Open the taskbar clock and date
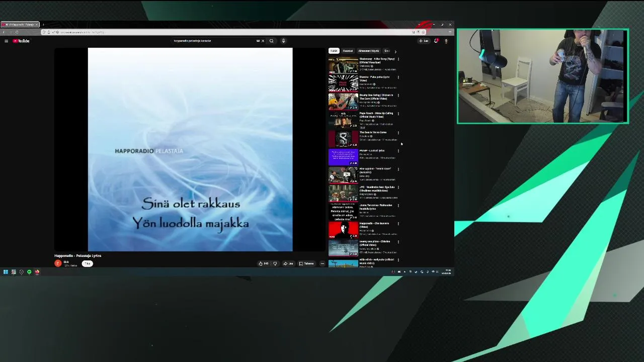644x362 pixels. tap(446, 272)
